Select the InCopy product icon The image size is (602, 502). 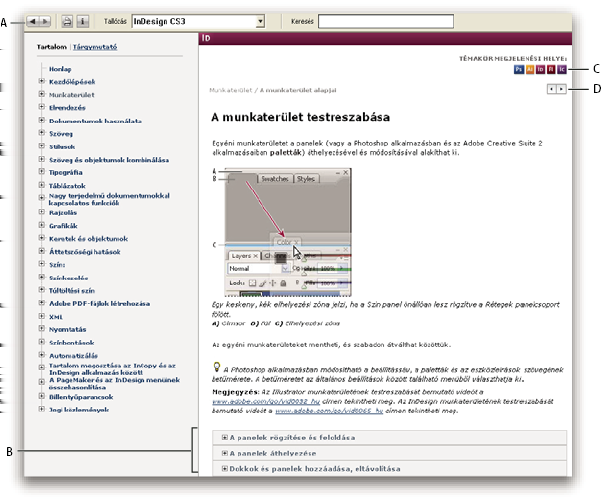pyautogui.click(x=562, y=69)
